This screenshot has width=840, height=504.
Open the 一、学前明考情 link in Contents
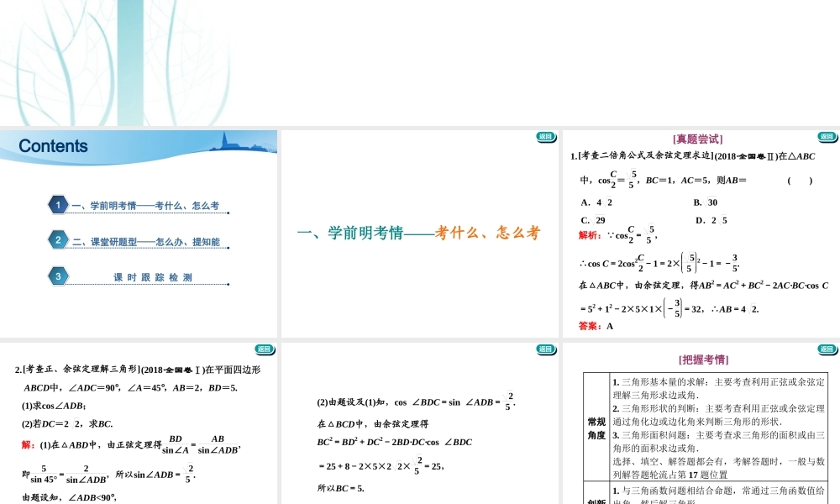click(x=144, y=206)
